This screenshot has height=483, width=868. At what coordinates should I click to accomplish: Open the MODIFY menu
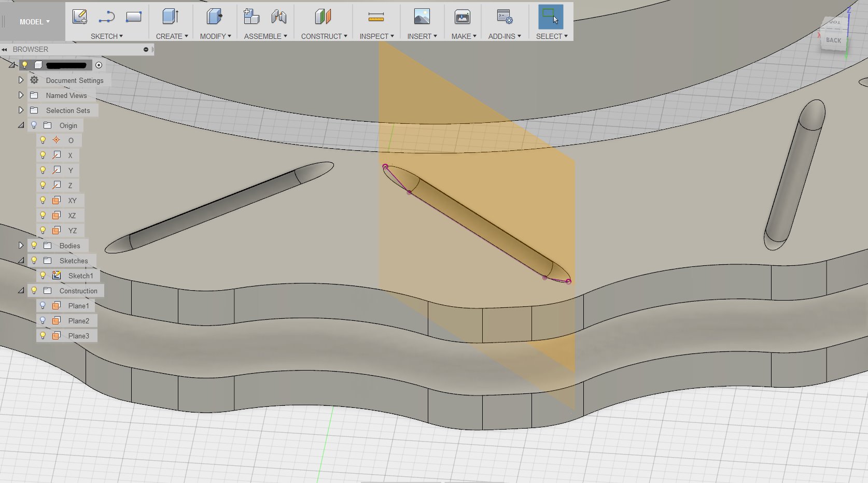click(215, 36)
